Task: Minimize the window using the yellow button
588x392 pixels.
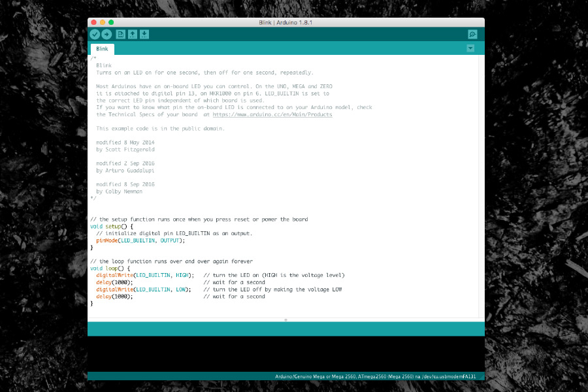Action: (102, 22)
